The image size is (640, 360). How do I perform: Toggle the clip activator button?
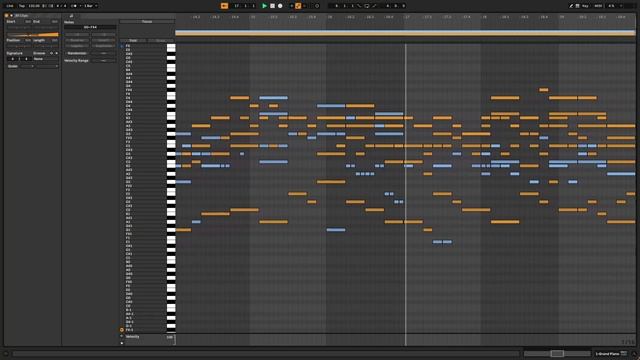[x=7, y=16]
